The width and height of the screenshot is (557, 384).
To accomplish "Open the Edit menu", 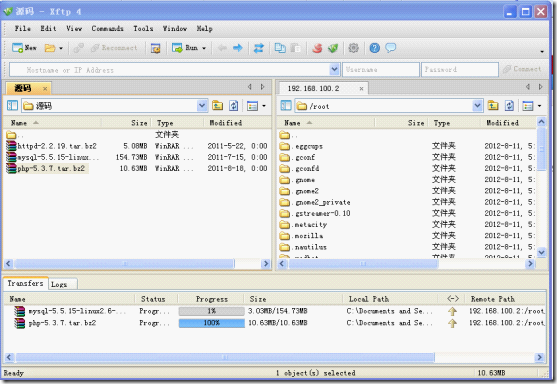I will 48,28.
